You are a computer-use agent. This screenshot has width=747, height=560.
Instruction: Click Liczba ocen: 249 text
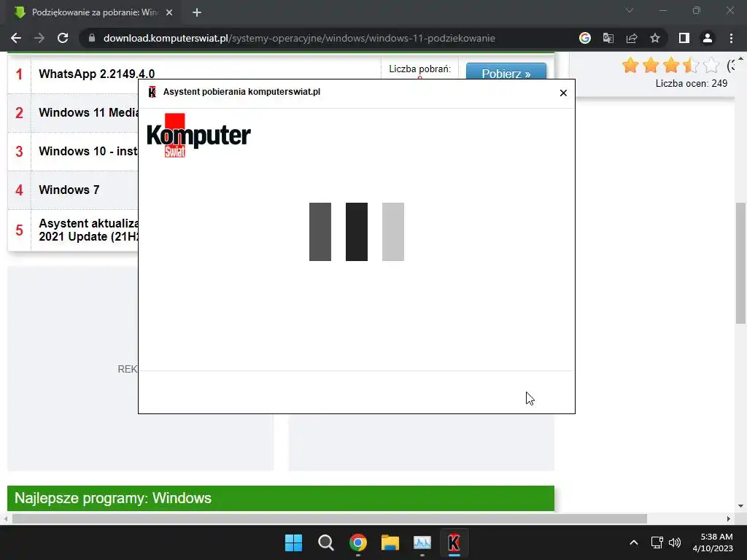coord(692,84)
